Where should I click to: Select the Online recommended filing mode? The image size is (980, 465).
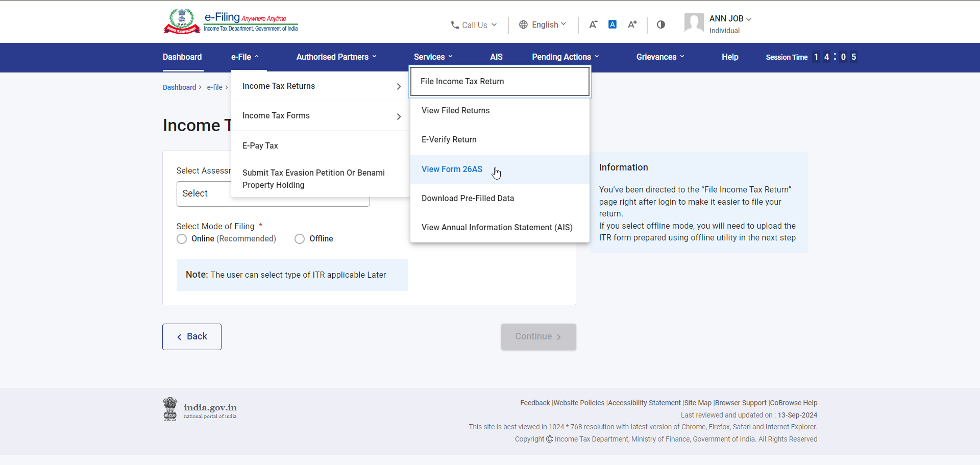[182, 238]
